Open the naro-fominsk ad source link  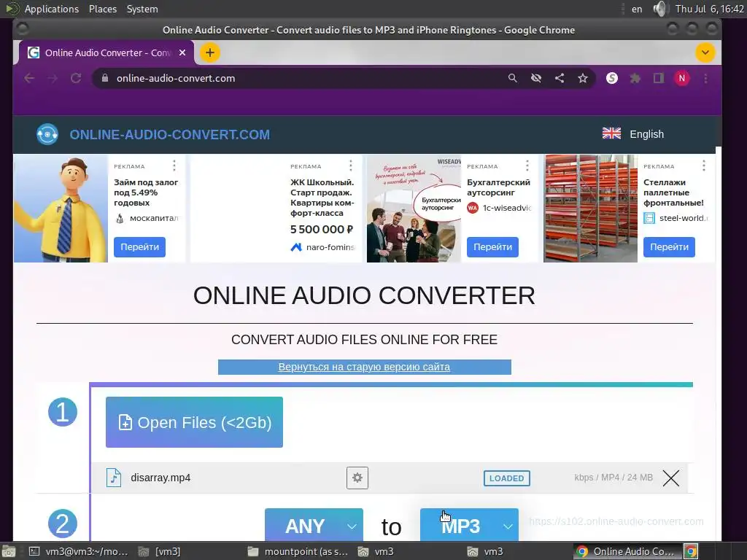(323, 247)
